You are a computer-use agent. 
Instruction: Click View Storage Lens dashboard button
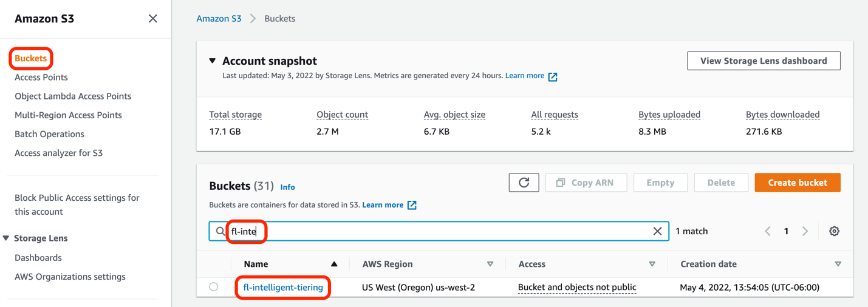764,61
